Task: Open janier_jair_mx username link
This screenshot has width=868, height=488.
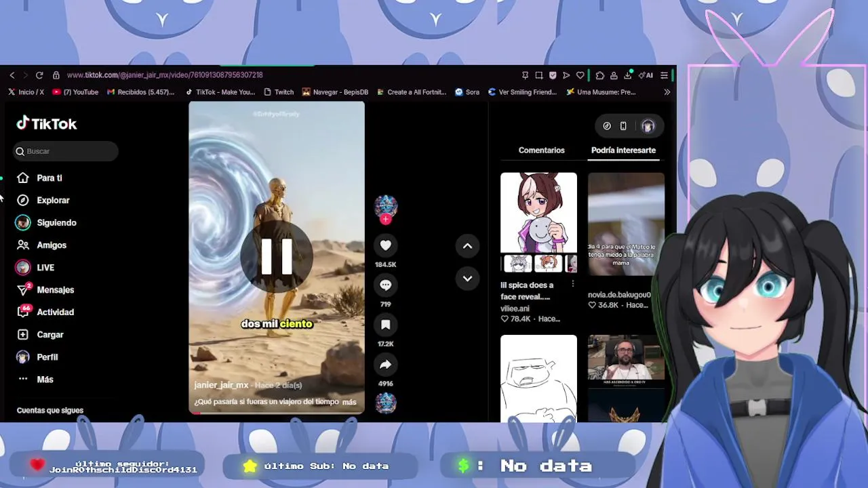Action: [x=221, y=385]
